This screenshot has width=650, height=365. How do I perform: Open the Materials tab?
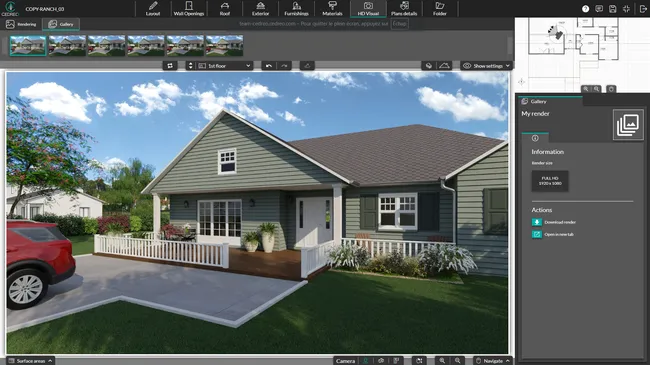click(x=332, y=9)
